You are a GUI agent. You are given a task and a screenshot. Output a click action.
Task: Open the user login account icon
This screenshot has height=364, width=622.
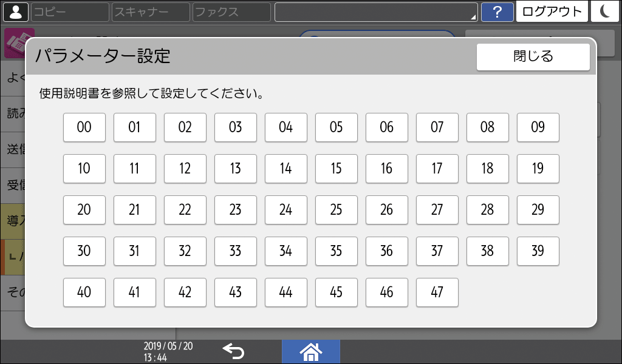click(15, 12)
